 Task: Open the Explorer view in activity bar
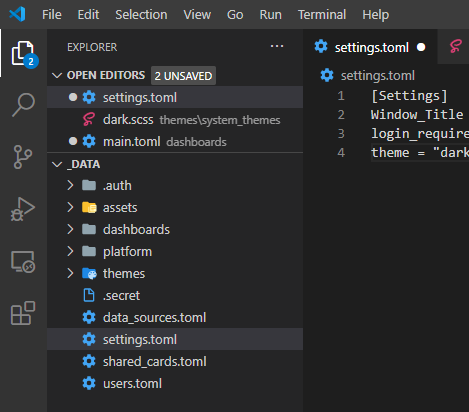[23, 53]
